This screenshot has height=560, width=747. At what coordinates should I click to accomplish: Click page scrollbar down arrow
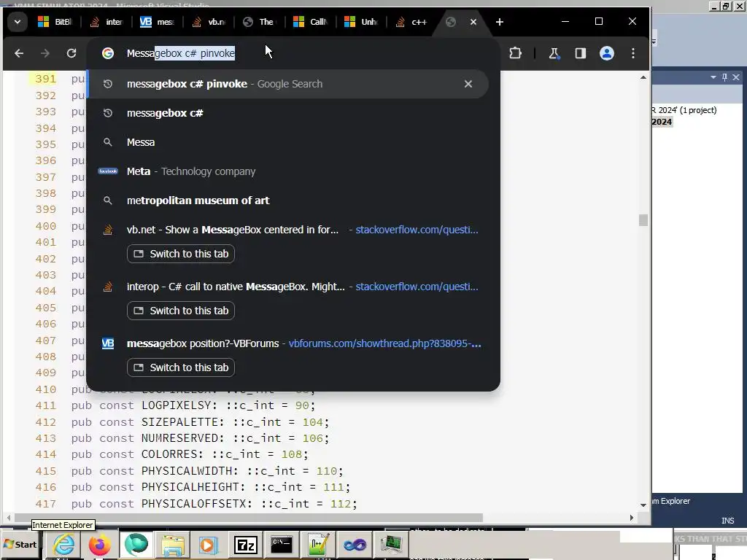[x=643, y=505]
